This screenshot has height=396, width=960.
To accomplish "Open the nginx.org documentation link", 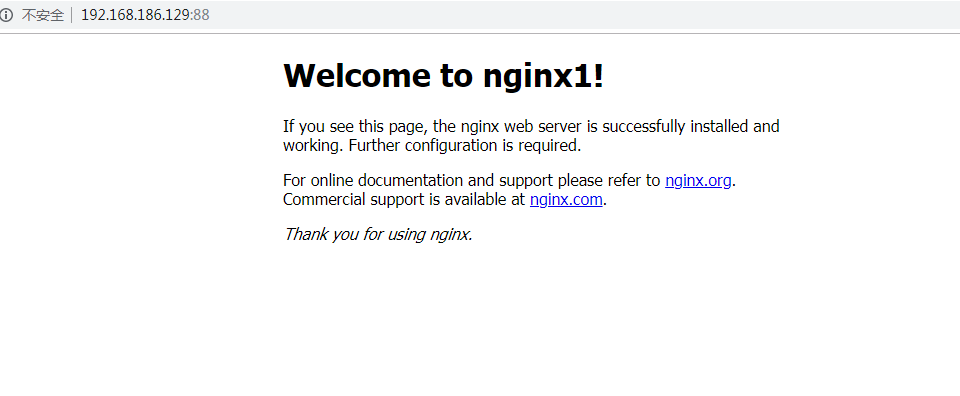I will pyautogui.click(x=698, y=181).
